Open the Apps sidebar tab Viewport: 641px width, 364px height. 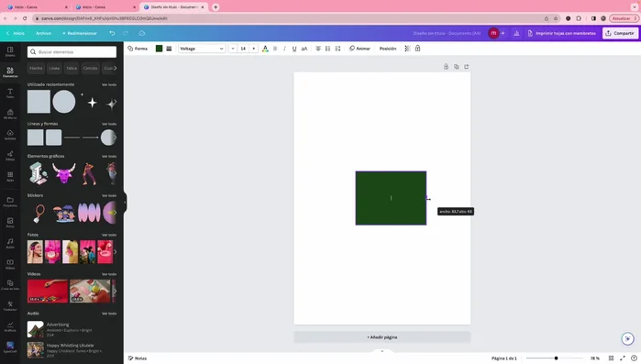tap(10, 176)
